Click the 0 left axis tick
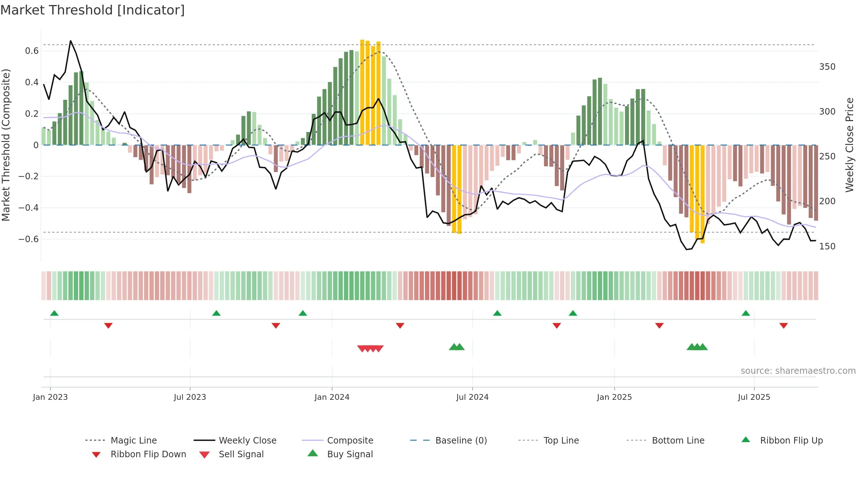The width and height of the screenshot is (868, 488). (36, 145)
